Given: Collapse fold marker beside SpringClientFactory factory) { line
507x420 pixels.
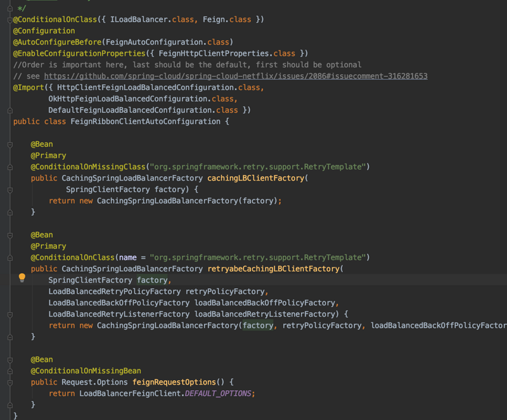Looking at the screenshot, I should (10, 190).
